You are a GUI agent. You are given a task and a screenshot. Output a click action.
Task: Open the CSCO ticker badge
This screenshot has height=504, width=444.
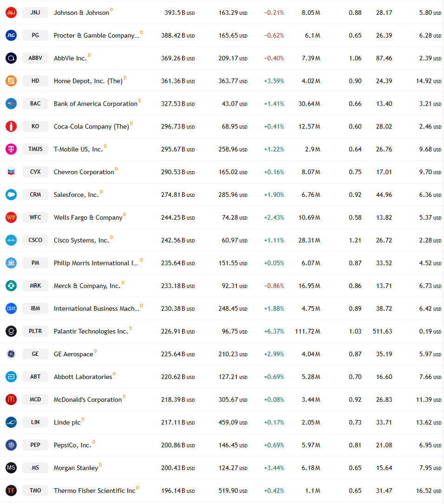pos(35,240)
